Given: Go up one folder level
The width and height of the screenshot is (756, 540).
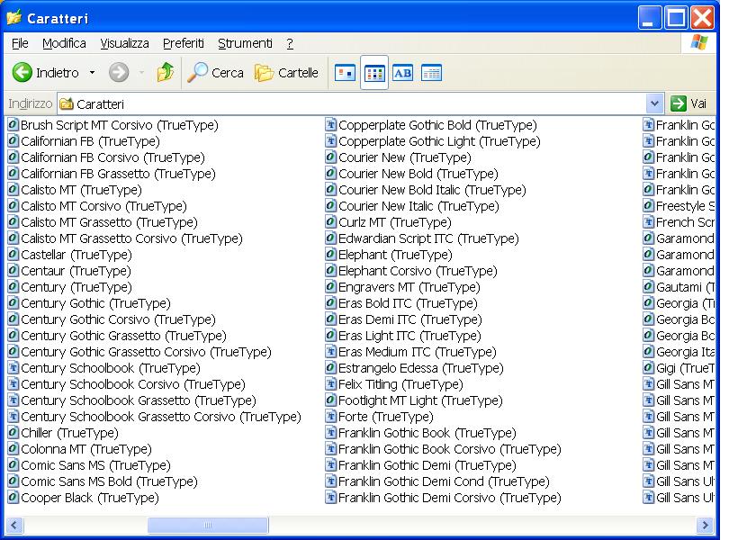Looking at the screenshot, I should pos(165,73).
